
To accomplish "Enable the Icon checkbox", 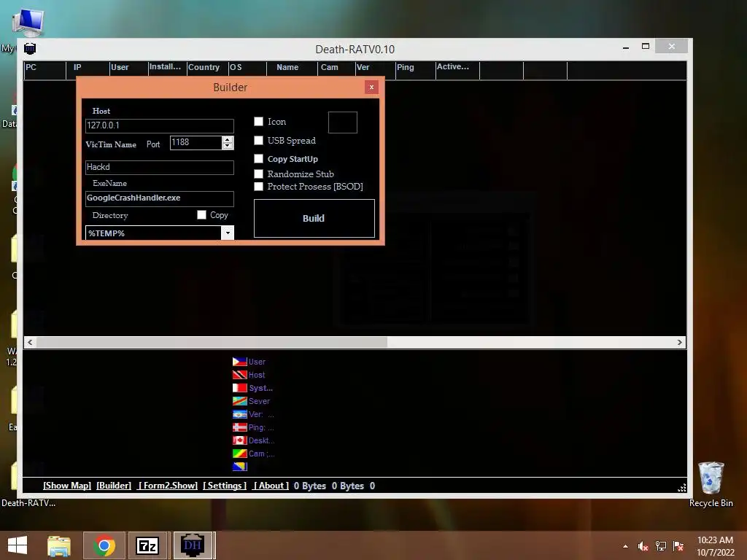I will [259, 122].
